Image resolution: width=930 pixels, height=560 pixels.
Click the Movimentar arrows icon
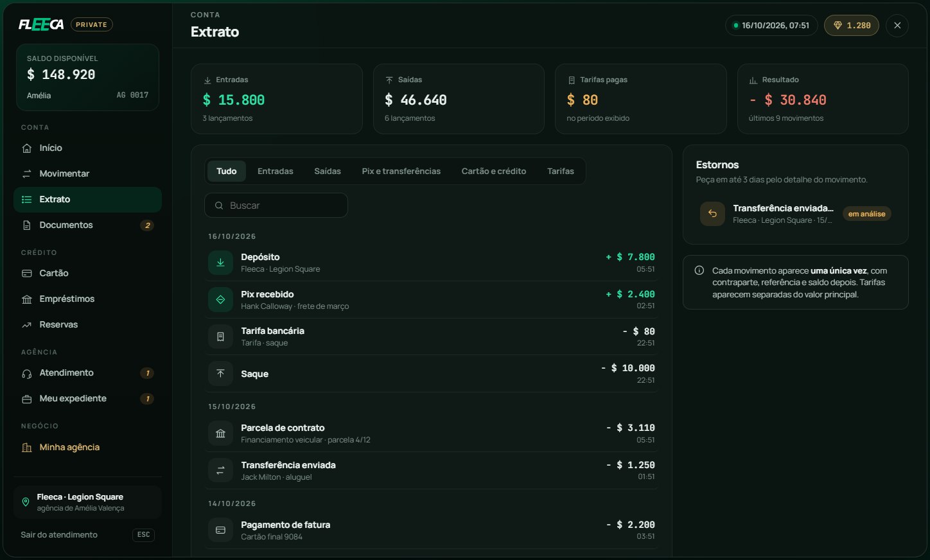[x=27, y=174]
